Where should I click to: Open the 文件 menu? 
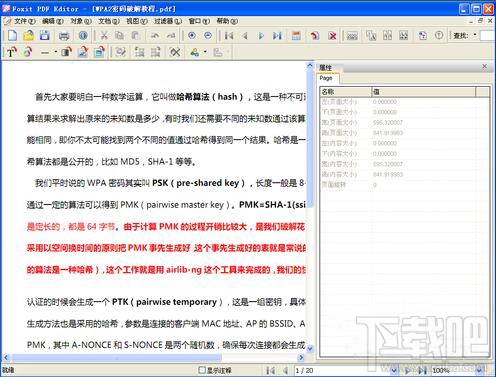[x=24, y=21]
